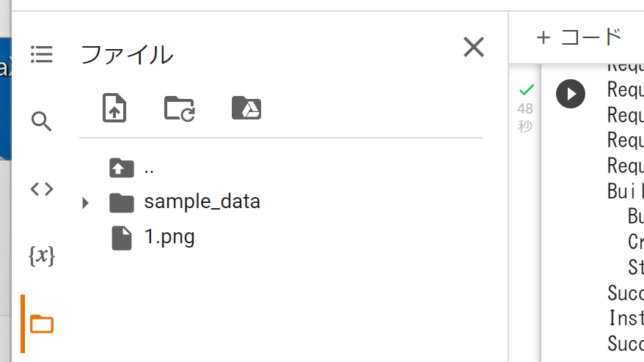Click the sample_data folder icon
The width and height of the screenshot is (644, 362).
[x=122, y=203]
